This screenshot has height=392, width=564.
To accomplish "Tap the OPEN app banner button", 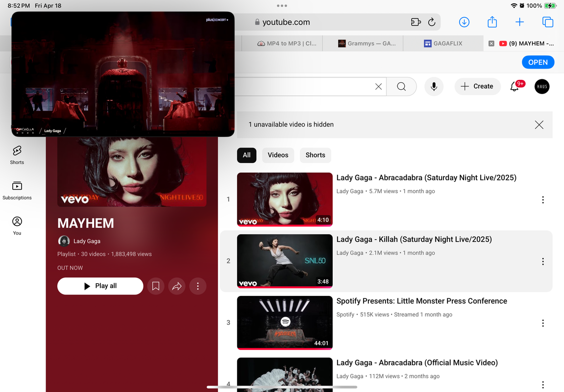I will pyautogui.click(x=538, y=62).
